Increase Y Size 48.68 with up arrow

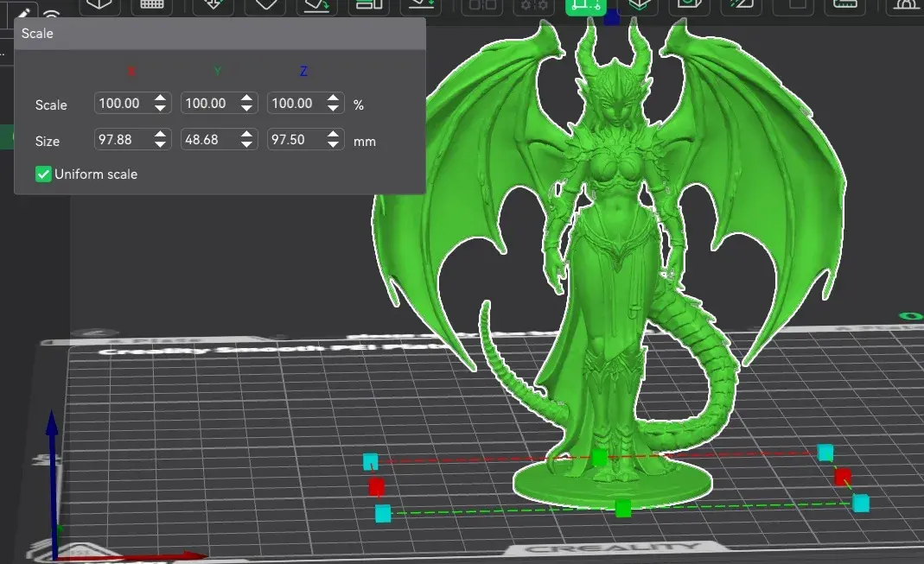click(247, 134)
